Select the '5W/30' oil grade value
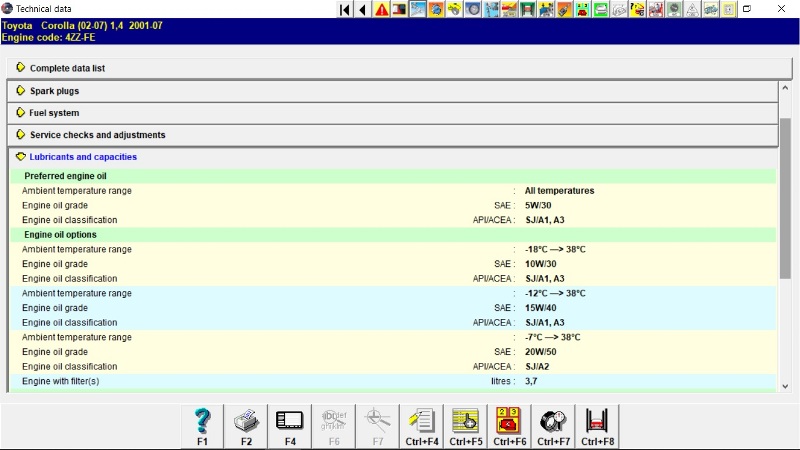Image resolution: width=800 pixels, height=450 pixels. (538, 206)
